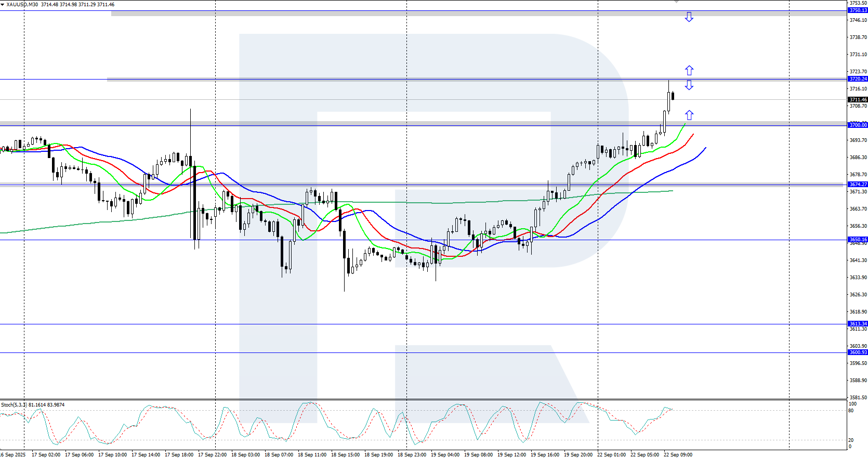
Task: Click the 3600.93 price level label
Action: coord(858,352)
